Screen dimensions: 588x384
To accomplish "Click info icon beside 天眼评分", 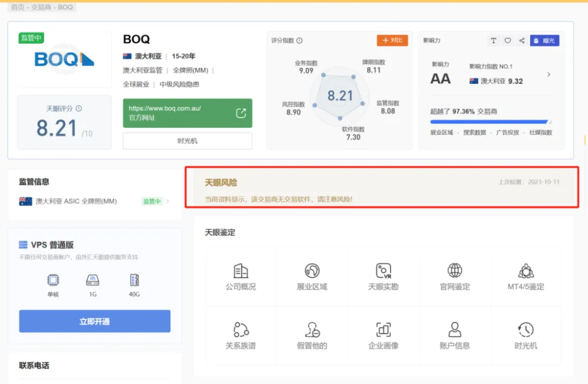I will (79, 108).
